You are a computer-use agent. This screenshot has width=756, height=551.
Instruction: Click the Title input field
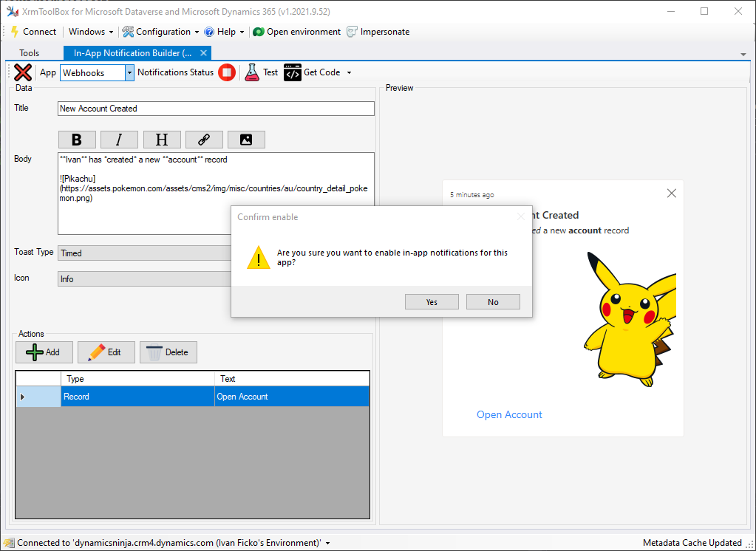(x=216, y=109)
